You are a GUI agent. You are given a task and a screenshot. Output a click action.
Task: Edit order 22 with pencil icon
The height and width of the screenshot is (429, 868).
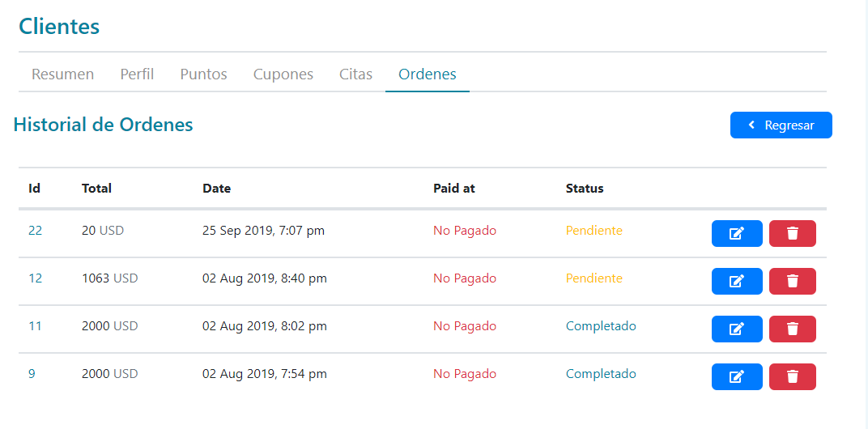737,233
